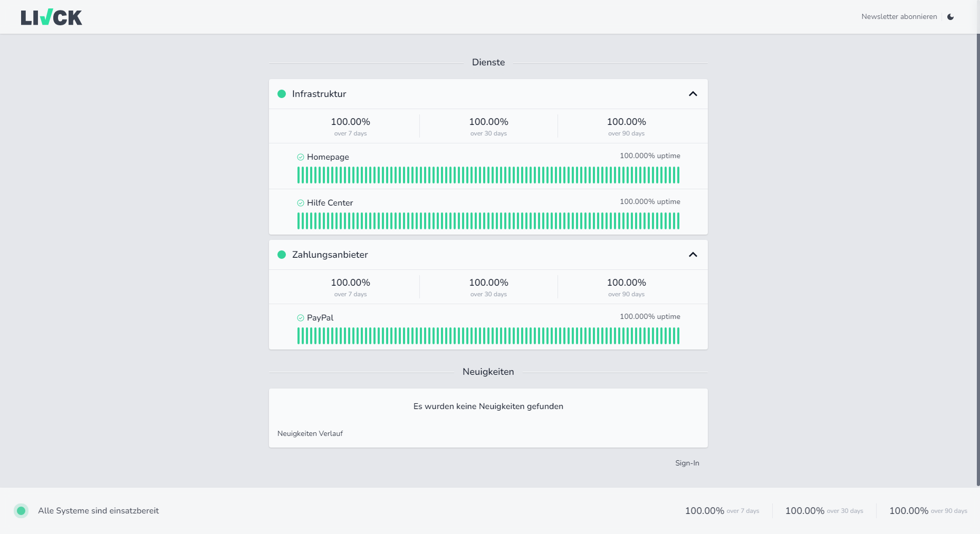Click the Sign-In link
This screenshot has width=980, height=534.
pos(687,463)
